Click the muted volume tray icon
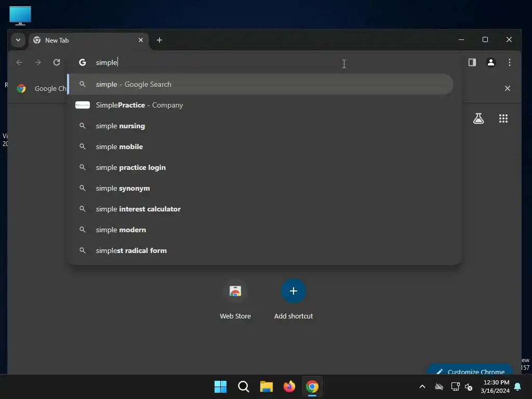The width and height of the screenshot is (532, 399). click(x=469, y=387)
